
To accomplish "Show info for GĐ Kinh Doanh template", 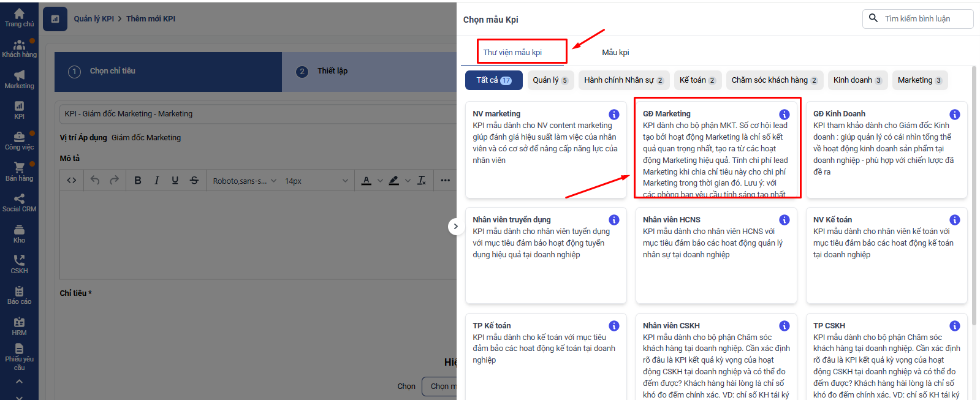I will (954, 115).
